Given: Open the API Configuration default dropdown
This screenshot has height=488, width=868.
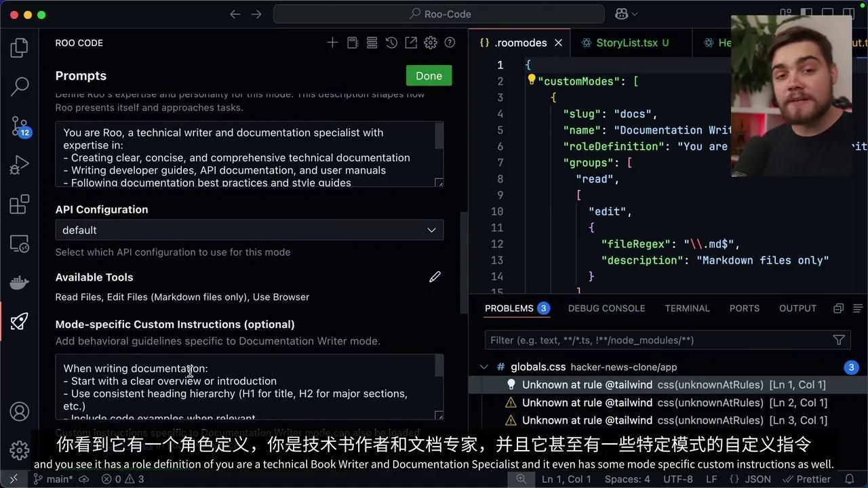Looking at the screenshot, I should pos(250,230).
